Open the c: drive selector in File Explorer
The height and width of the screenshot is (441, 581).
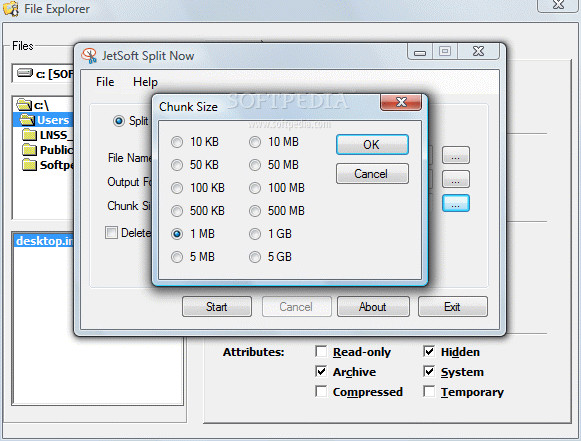pyautogui.click(x=44, y=73)
